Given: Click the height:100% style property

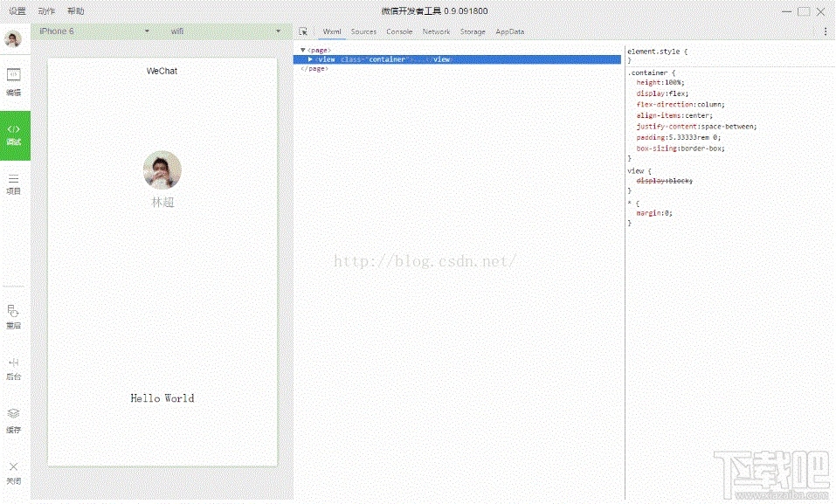Looking at the screenshot, I should click(660, 83).
